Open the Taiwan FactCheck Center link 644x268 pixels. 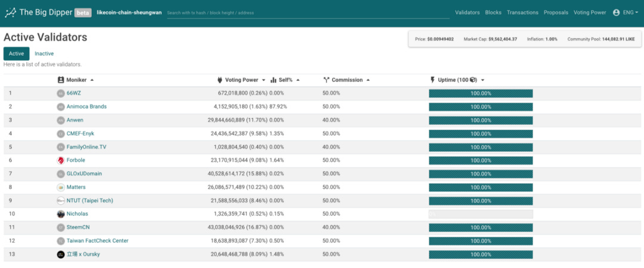coord(97,241)
